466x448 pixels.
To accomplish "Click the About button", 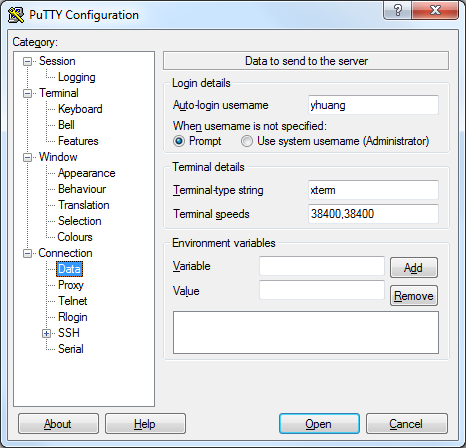I will (x=58, y=424).
